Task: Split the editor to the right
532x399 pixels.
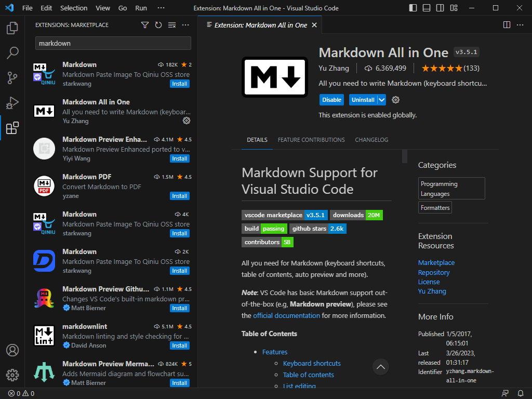Action: [x=507, y=25]
